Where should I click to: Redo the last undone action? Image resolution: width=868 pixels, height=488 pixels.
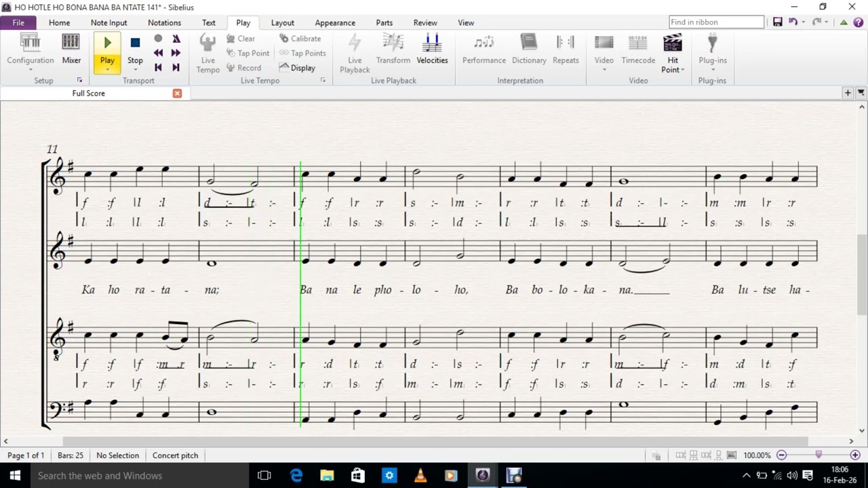click(x=817, y=22)
